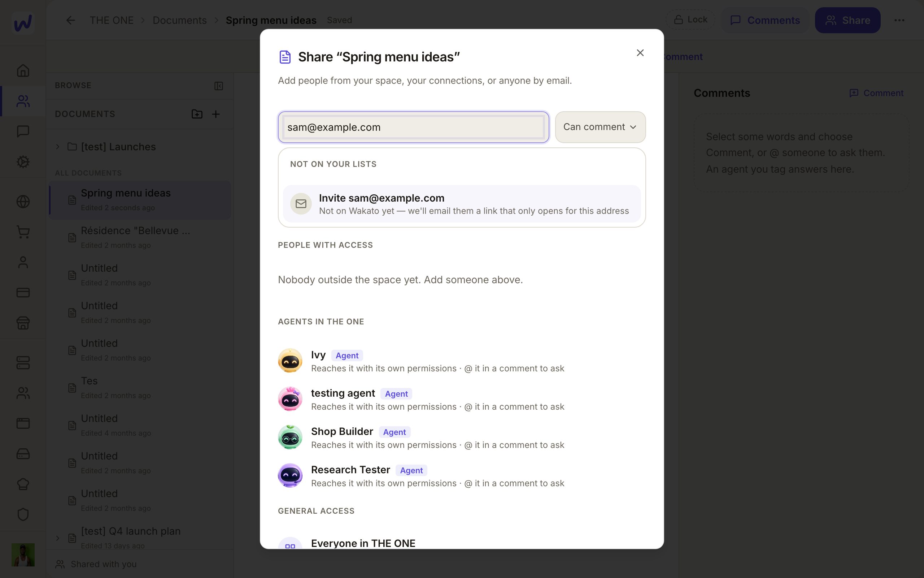The width and height of the screenshot is (924, 578).
Task: Click the back arrow in header
Action: (x=71, y=20)
